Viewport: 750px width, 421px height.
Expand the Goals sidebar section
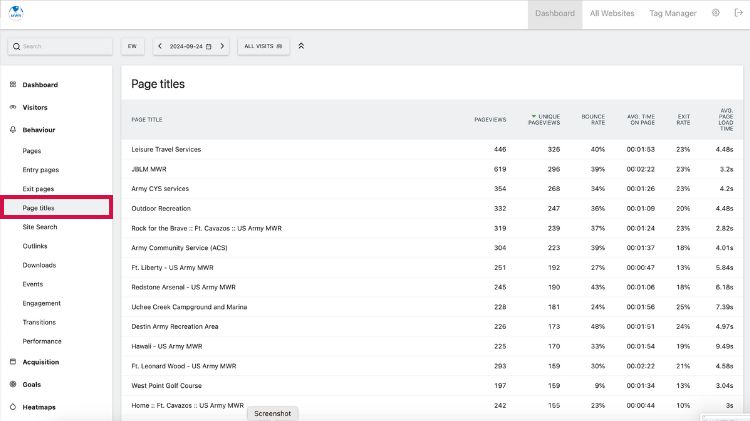coord(32,385)
